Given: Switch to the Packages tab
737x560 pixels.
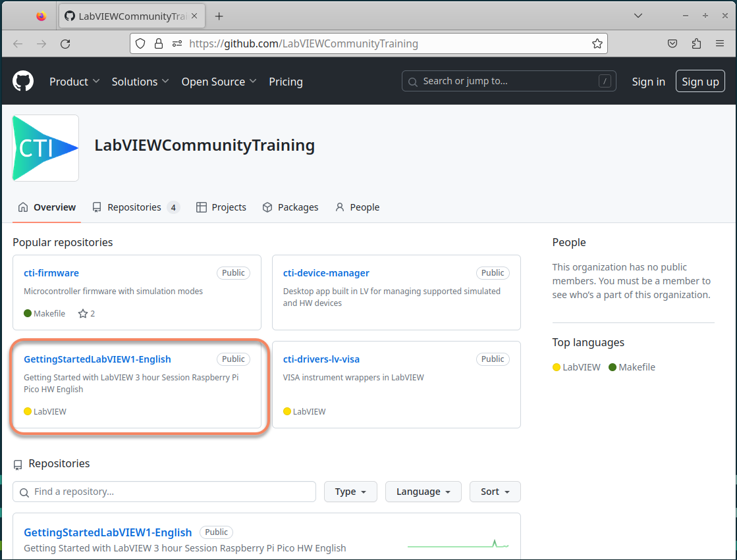Looking at the screenshot, I should 290,207.
